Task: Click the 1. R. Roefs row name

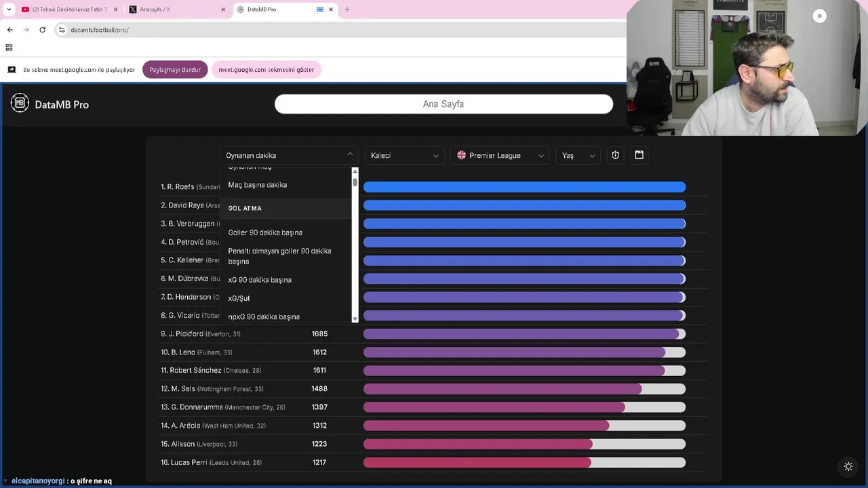Action: click(190, 186)
